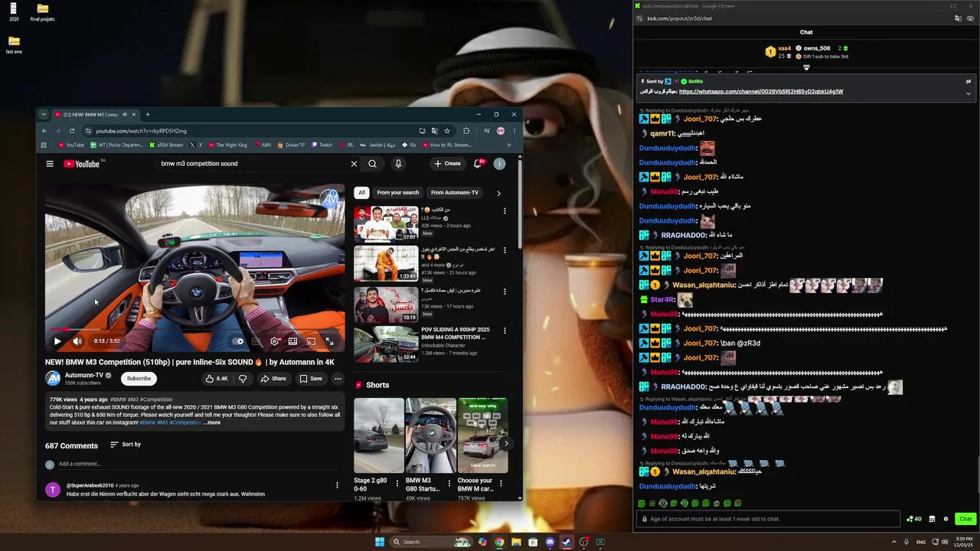Seek along the red video progress bar
The width and height of the screenshot is (980, 551).
(194, 330)
